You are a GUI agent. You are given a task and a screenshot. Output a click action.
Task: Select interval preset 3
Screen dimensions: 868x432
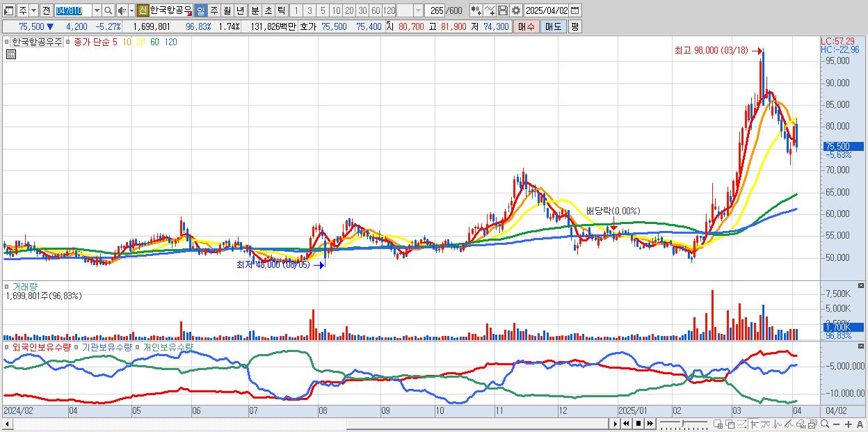tap(309, 10)
